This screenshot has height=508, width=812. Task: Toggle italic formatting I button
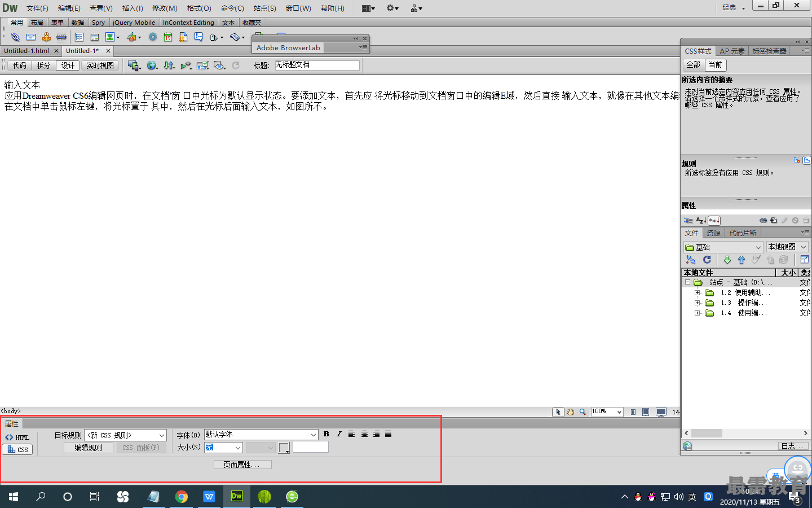(339, 434)
